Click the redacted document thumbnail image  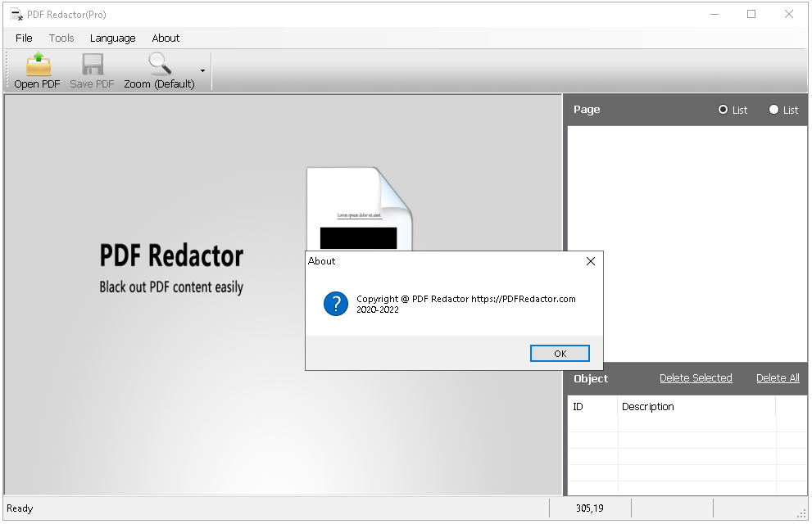point(360,209)
